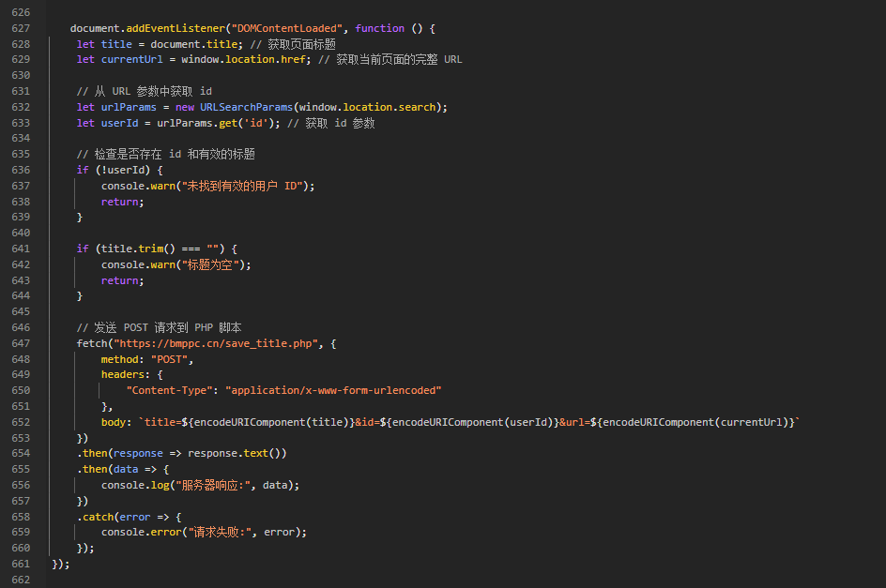Click fetch on line 647
The height and width of the screenshot is (588, 886).
pyautogui.click(x=92, y=343)
